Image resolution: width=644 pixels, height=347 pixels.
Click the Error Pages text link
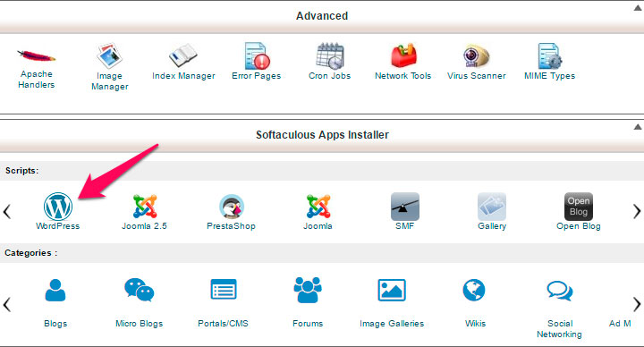click(x=257, y=76)
